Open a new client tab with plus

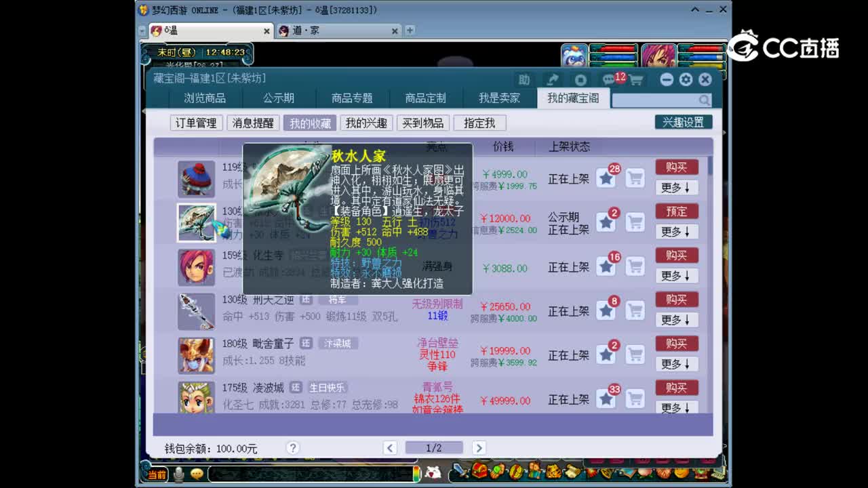[410, 30]
